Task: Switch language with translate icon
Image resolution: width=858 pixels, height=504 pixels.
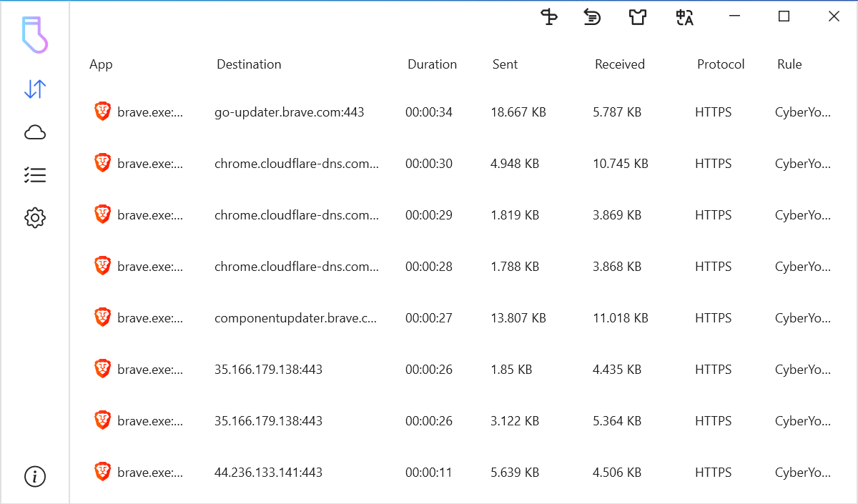Action: (x=684, y=17)
